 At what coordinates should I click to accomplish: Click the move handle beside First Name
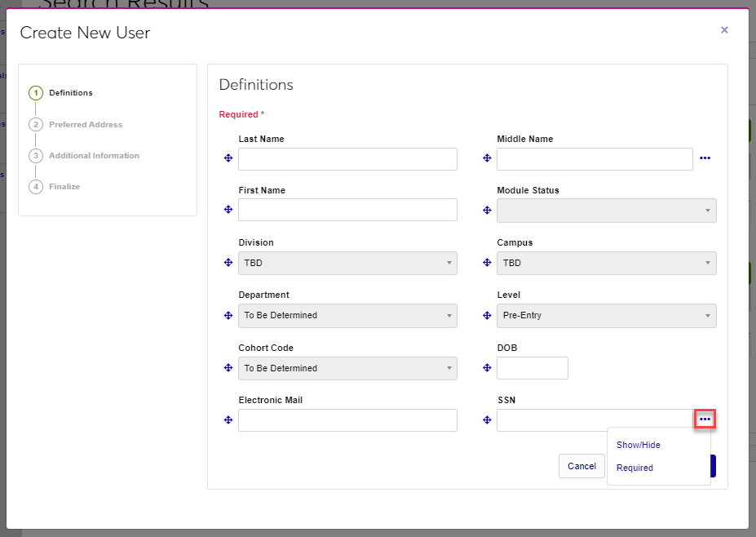click(228, 210)
